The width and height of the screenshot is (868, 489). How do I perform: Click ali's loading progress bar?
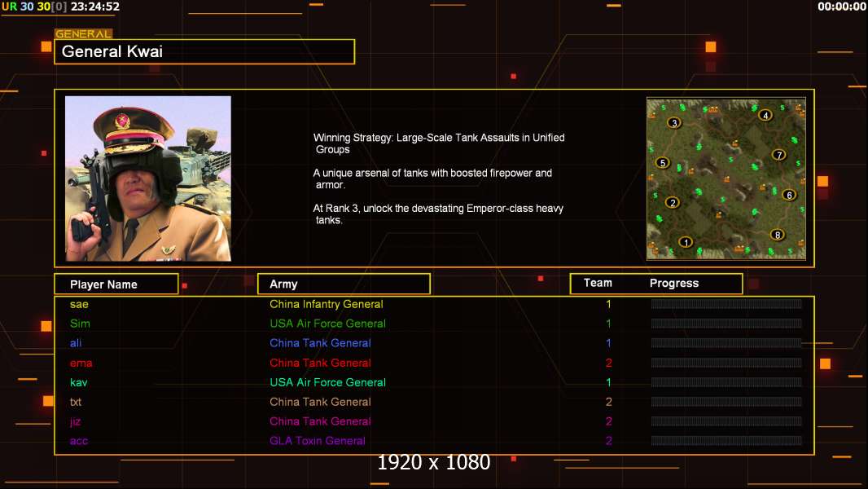click(x=726, y=343)
